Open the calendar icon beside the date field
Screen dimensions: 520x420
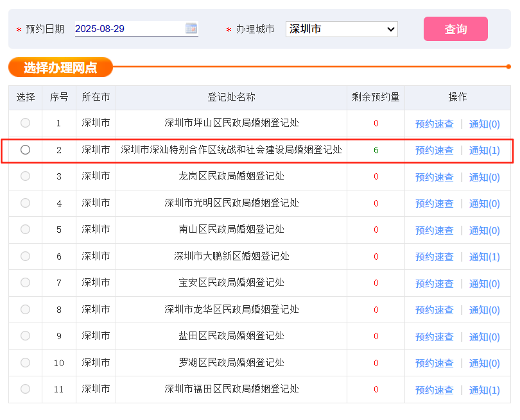click(190, 28)
